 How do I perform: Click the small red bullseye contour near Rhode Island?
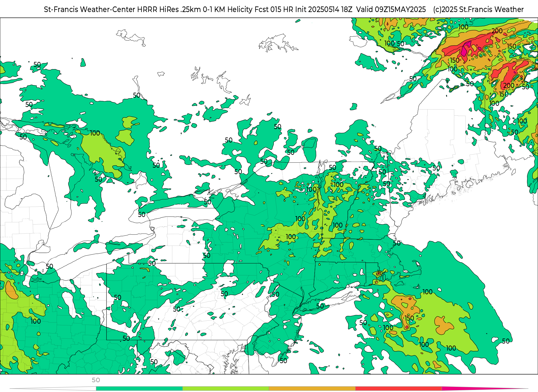coord(379,273)
